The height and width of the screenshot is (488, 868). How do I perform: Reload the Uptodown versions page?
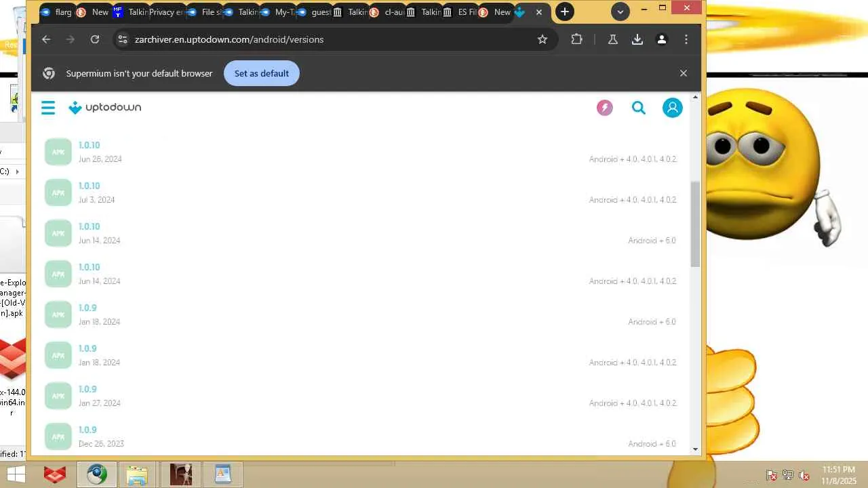[95, 39]
